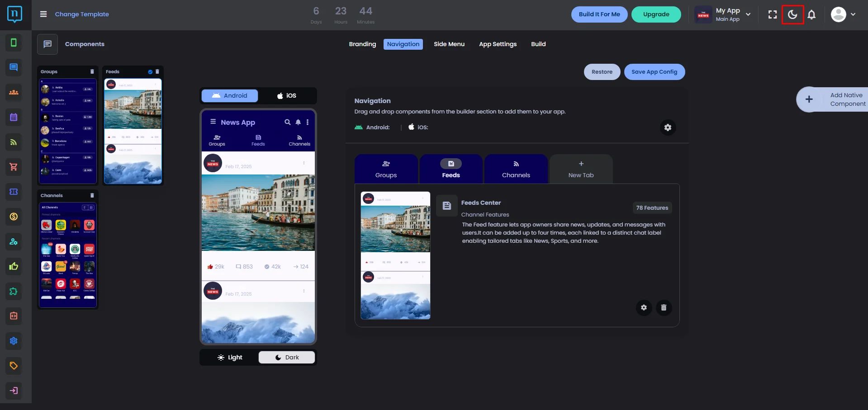Select the Feeds component thumbnail
Image resolution: width=868 pixels, height=410 pixels.
pos(133,131)
